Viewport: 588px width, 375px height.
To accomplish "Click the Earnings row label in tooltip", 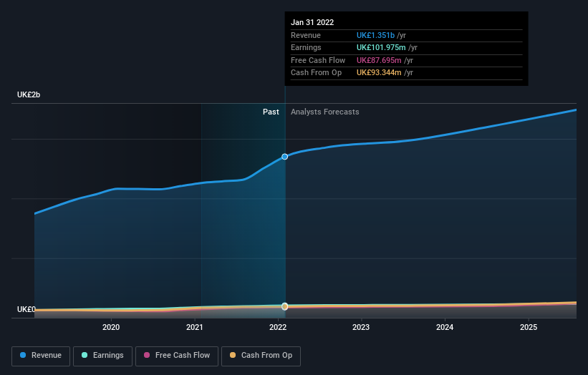I will pos(306,47).
